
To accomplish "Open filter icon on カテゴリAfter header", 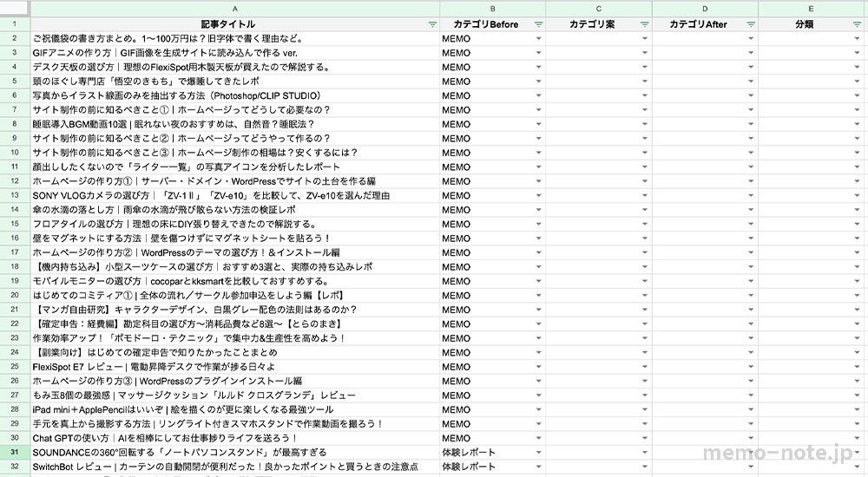I will pyautogui.click(x=751, y=24).
